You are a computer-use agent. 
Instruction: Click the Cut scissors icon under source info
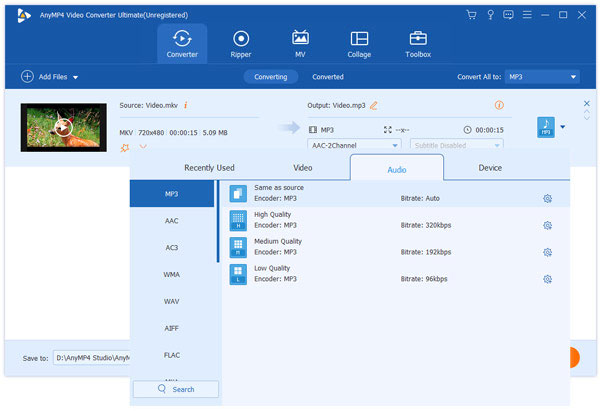click(143, 147)
